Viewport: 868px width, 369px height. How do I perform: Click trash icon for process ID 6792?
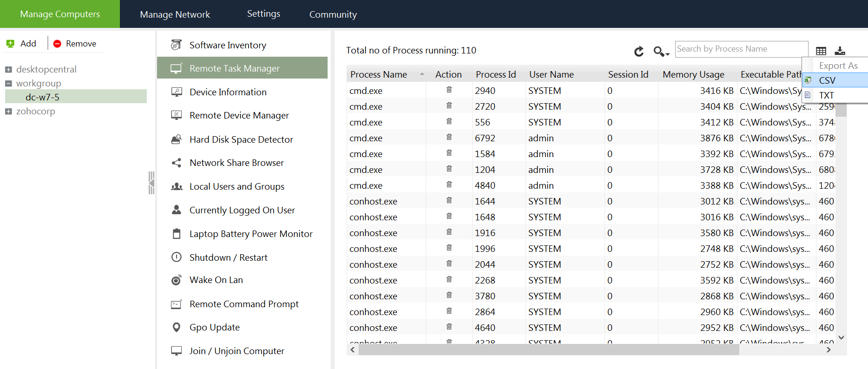[449, 137]
